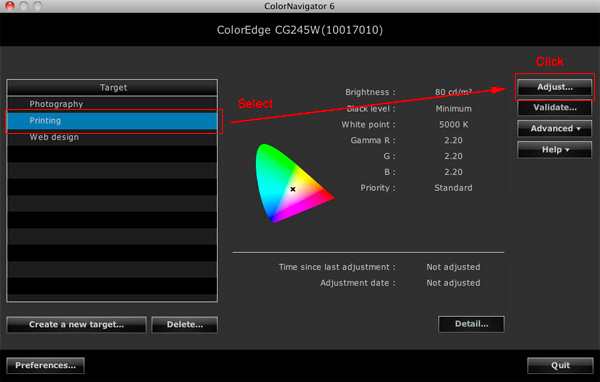This screenshot has height=382, width=600.
Task: Click the Black level Minimum value
Action: click(453, 109)
